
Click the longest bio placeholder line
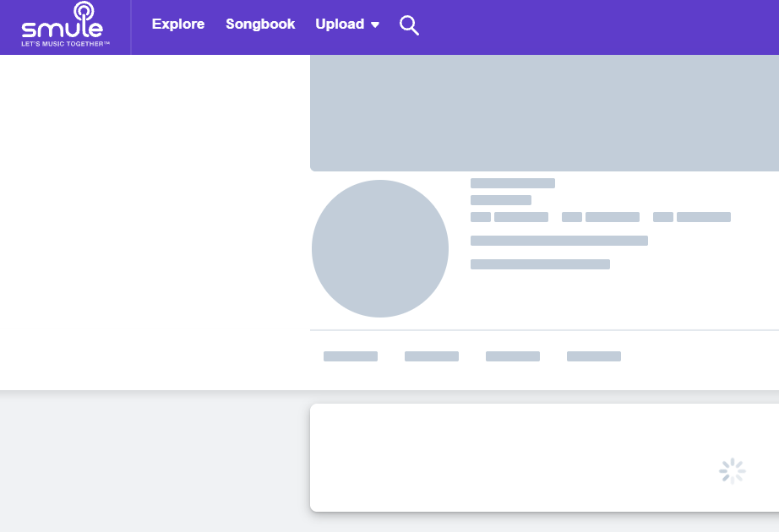(559, 241)
